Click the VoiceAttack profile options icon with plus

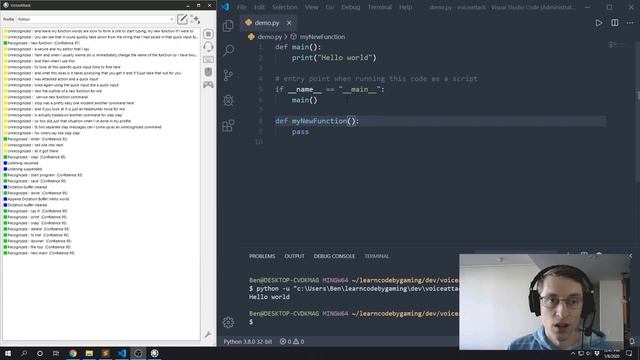(195, 19)
